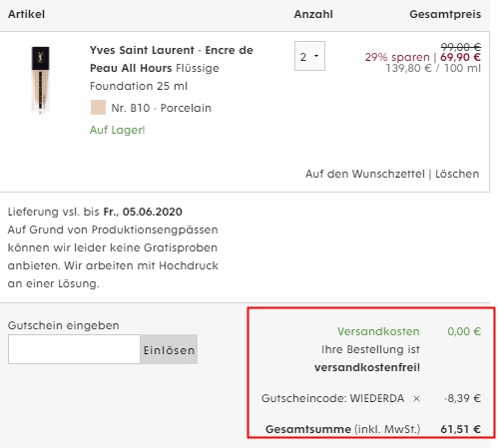The image size is (499, 448).
Task: Remove the WIEDERDA voucher code with ×
Action: (x=416, y=398)
